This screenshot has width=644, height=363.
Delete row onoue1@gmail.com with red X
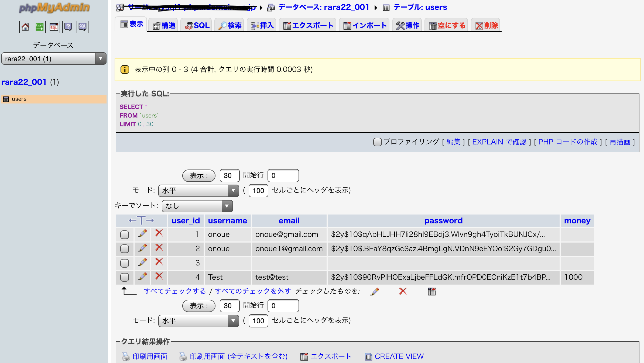point(159,247)
